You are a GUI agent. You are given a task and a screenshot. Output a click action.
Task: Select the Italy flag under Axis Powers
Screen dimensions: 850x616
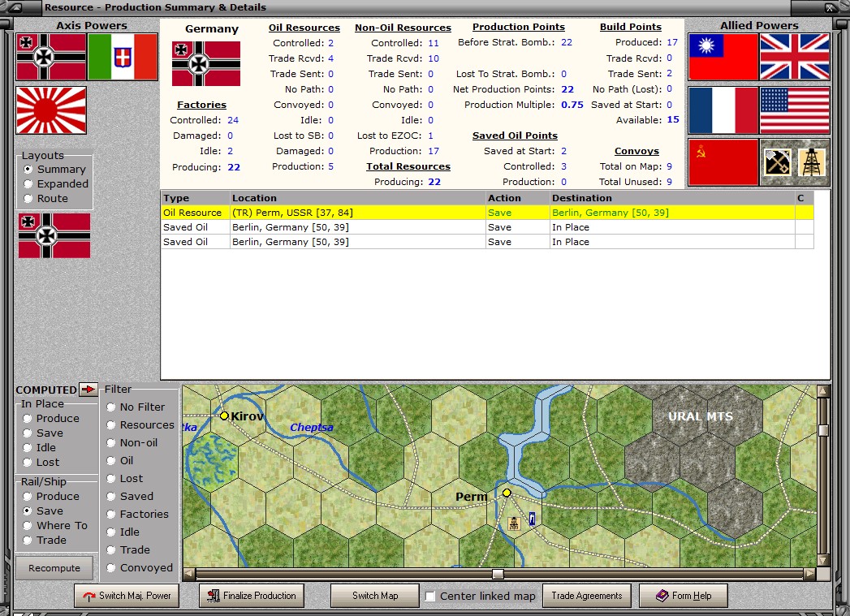(123, 57)
